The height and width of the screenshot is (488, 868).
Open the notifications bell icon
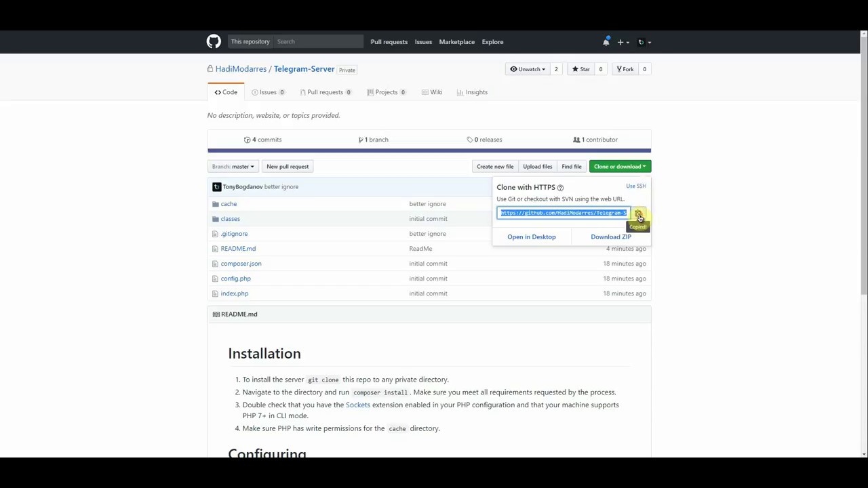(606, 42)
